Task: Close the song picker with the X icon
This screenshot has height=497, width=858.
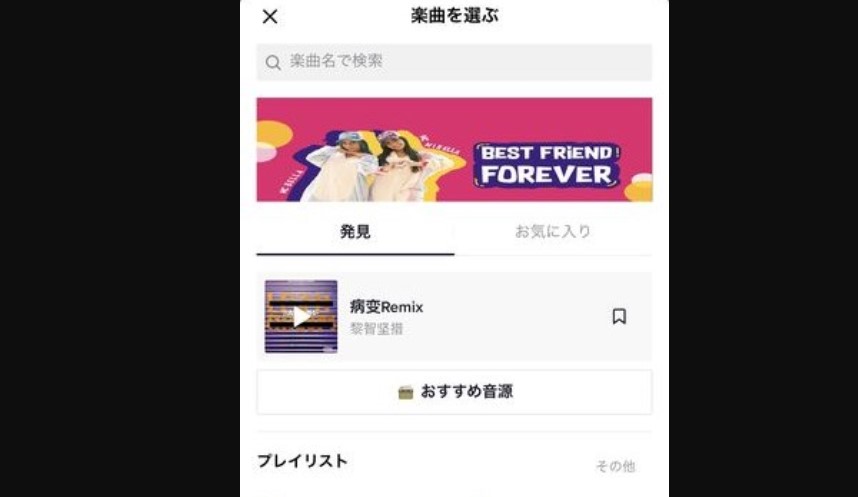Action: pyautogui.click(x=270, y=16)
